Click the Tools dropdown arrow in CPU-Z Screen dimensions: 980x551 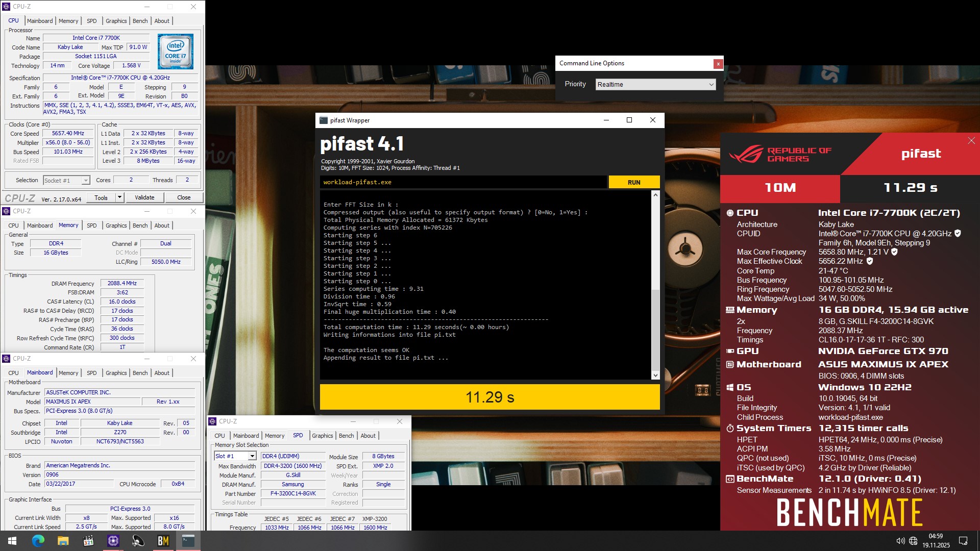point(119,197)
